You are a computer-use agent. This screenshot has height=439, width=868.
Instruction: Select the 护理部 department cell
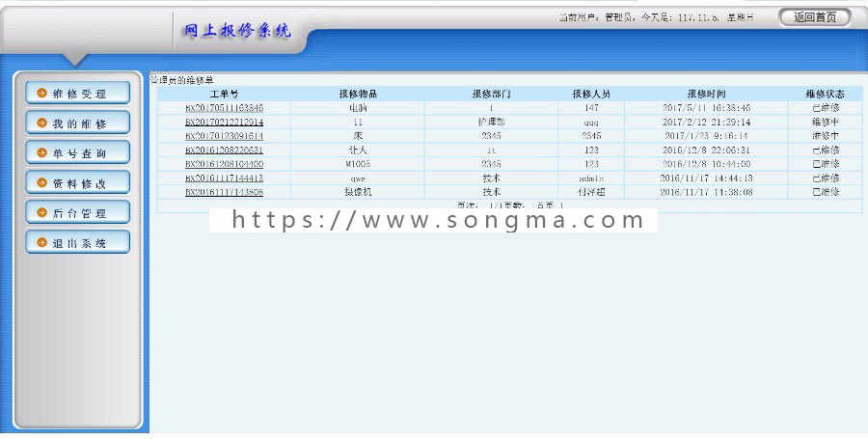pyautogui.click(x=491, y=122)
